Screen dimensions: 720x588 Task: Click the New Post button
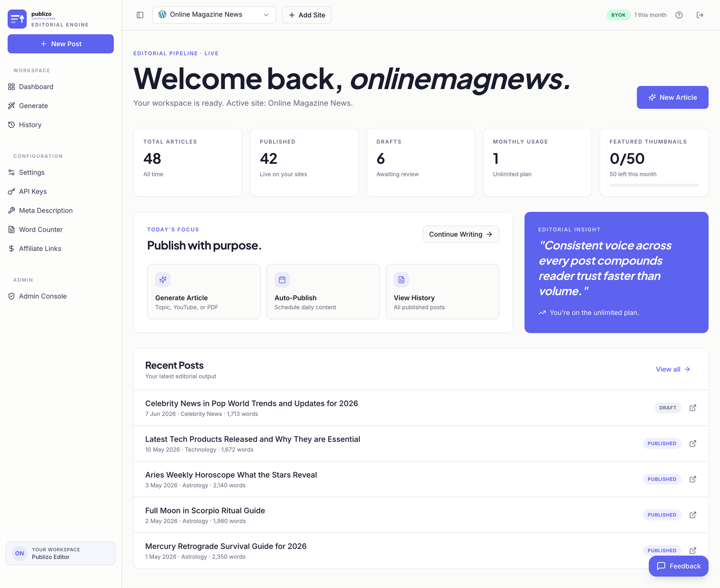(x=61, y=44)
